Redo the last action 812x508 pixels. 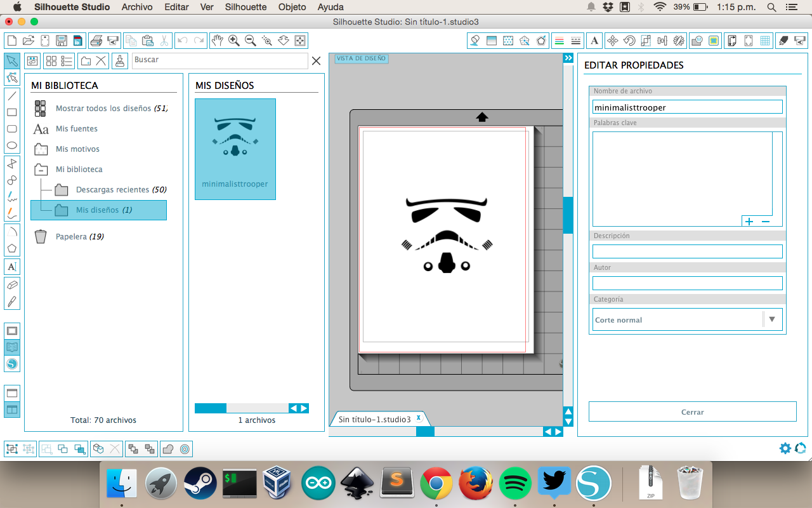pyautogui.click(x=199, y=41)
